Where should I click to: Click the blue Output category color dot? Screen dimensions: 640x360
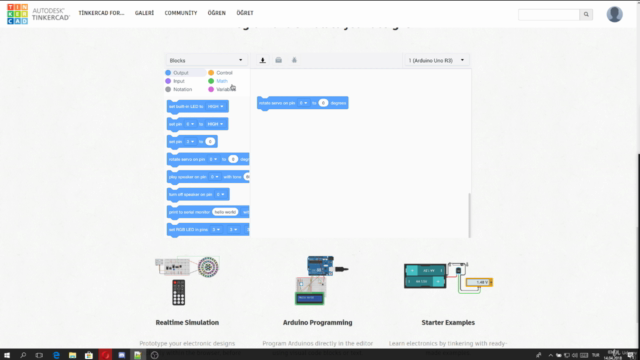[168, 73]
